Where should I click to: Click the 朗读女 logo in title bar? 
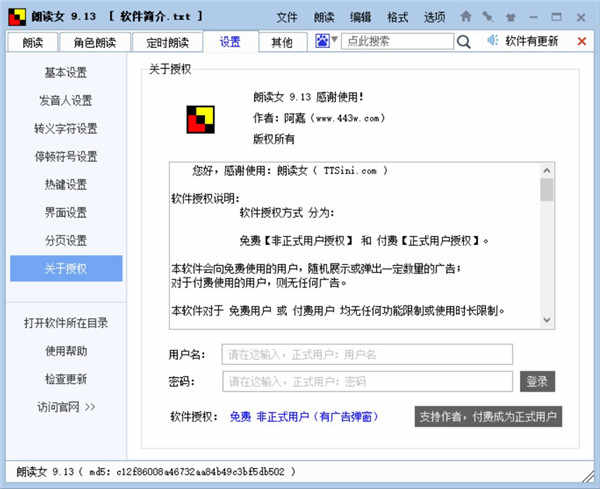17,17
